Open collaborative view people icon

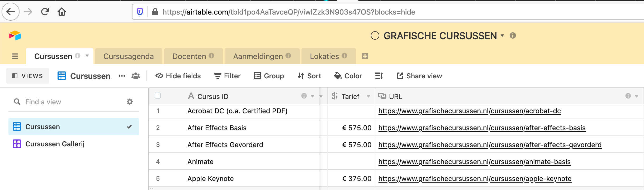(136, 76)
